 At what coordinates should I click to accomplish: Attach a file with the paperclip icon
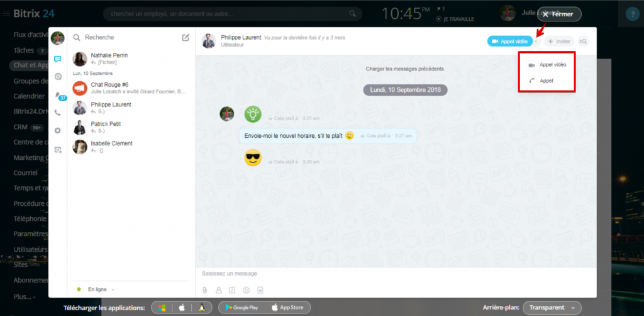pos(204,290)
